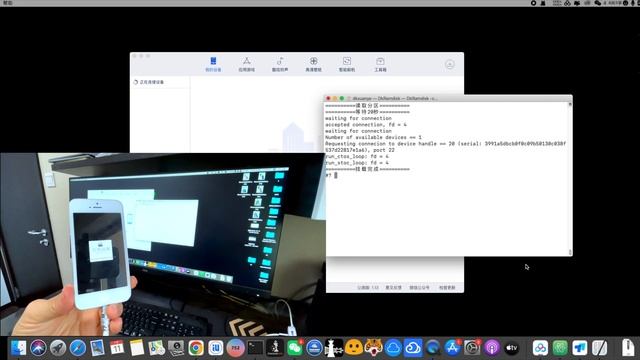
Task: Open the Terminal icon in dock
Action: 255,348
